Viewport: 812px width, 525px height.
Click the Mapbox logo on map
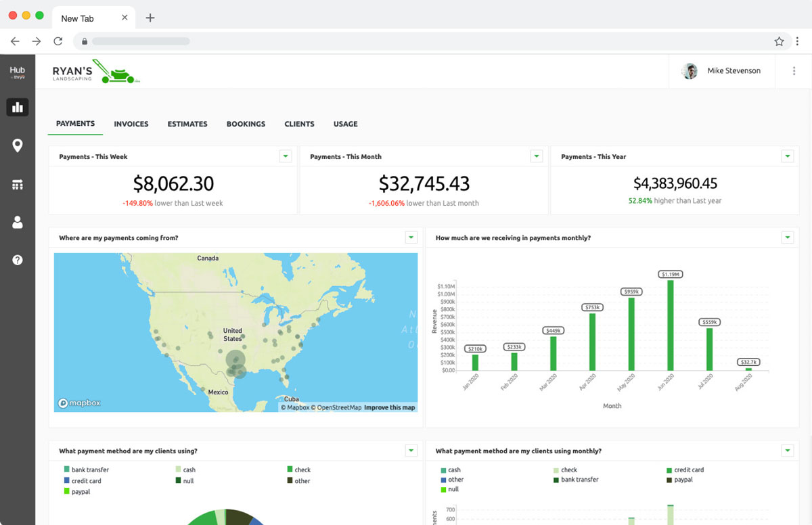80,403
